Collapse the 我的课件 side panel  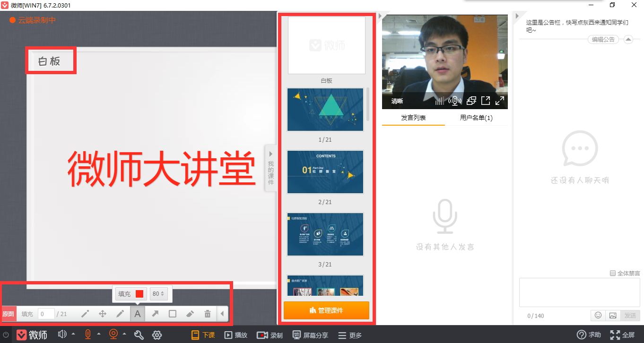pos(271,168)
